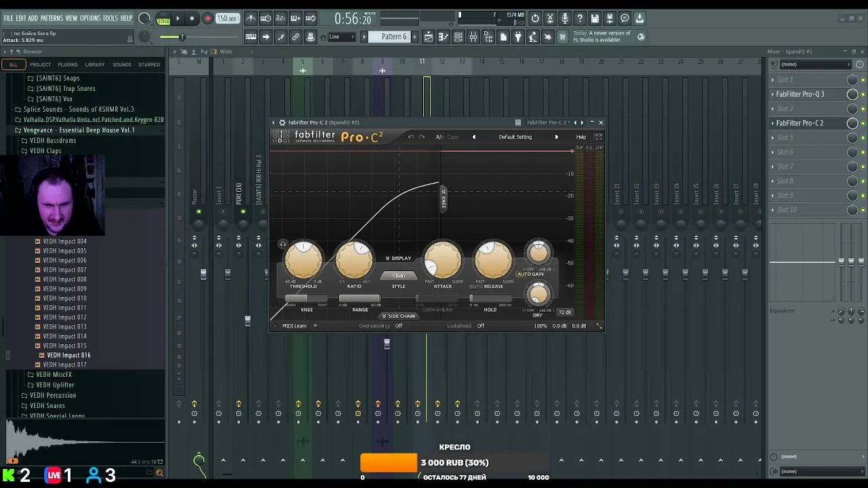Viewport: 868px width, 488px height.
Task: Click the export download icon in top toolbar
Action: click(x=639, y=18)
